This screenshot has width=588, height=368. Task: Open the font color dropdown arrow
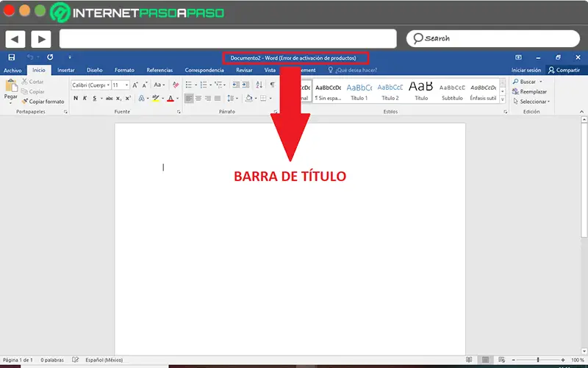click(x=177, y=99)
